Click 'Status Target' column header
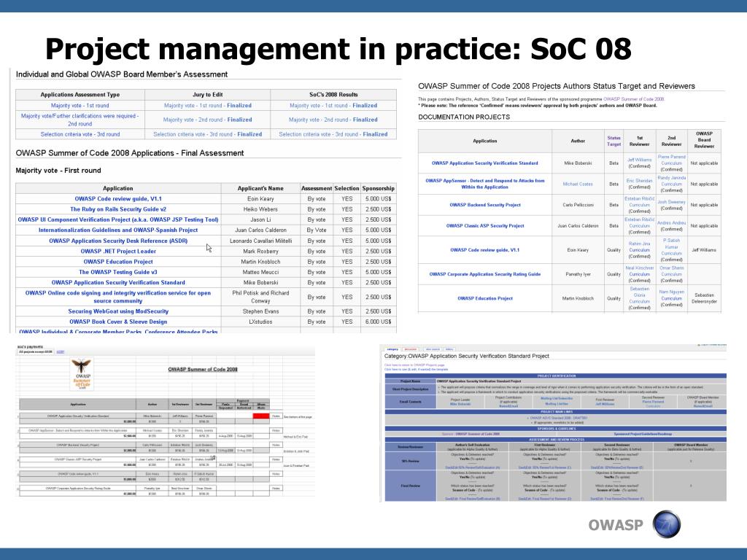 tap(614, 141)
